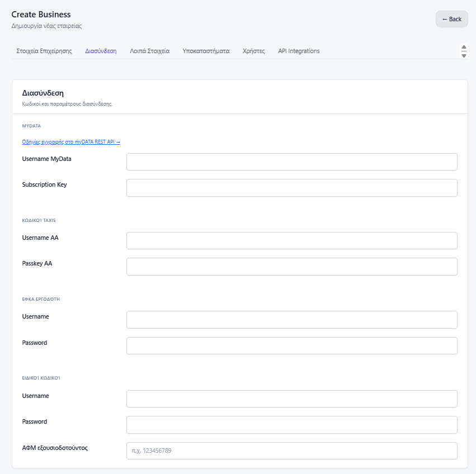Focus the ΕΦΚΑ Εργοδότη Username field
Image resolution: width=476 pixels, height=474 pixels.
292,320
